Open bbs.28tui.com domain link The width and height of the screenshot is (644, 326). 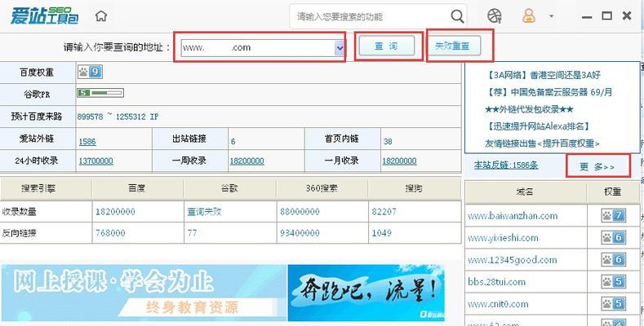[x=496, y=282]
